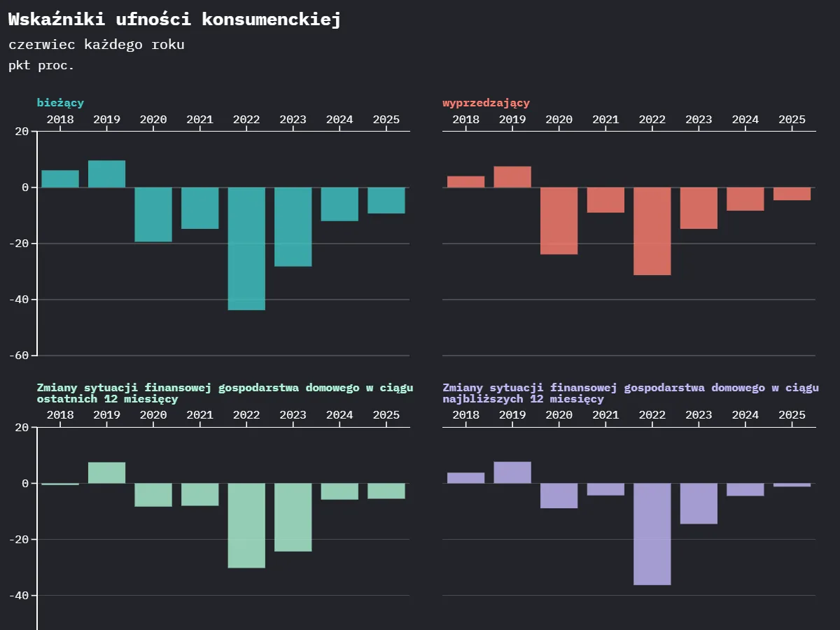This screenshot has height=630, width=840.
Task: Click the 'Wskaźniki ufności konsumenckiej' main title
Action: click(x=174, y=20)
